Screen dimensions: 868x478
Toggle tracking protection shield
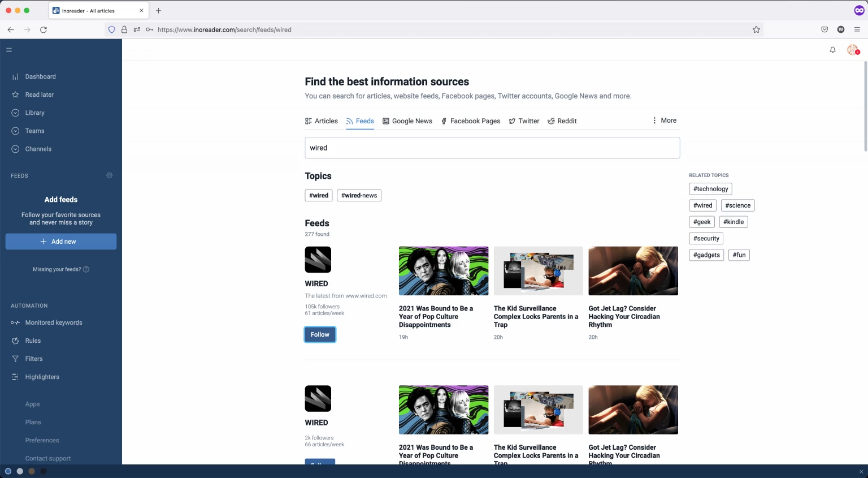(111, 29)
